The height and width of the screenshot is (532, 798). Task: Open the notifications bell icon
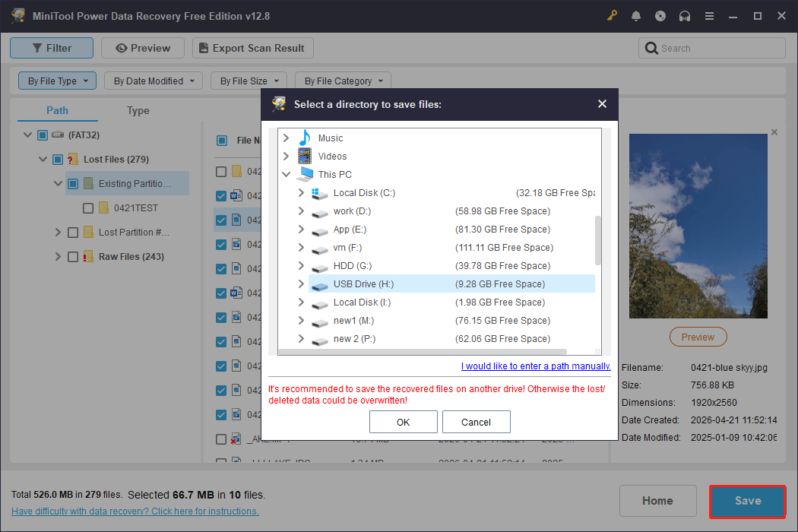pyautogui.click(x=635, y=16)
